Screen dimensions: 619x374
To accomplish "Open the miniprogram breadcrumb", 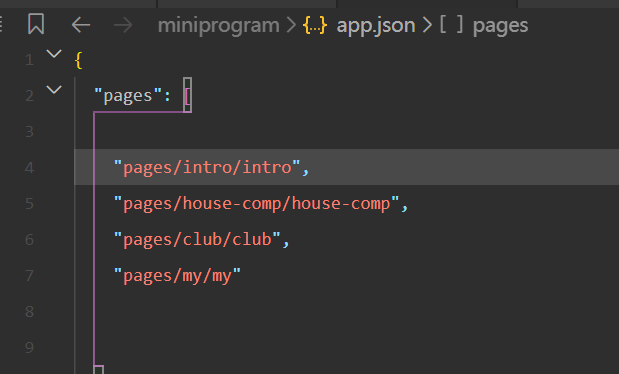I will (x=218, y=26).
